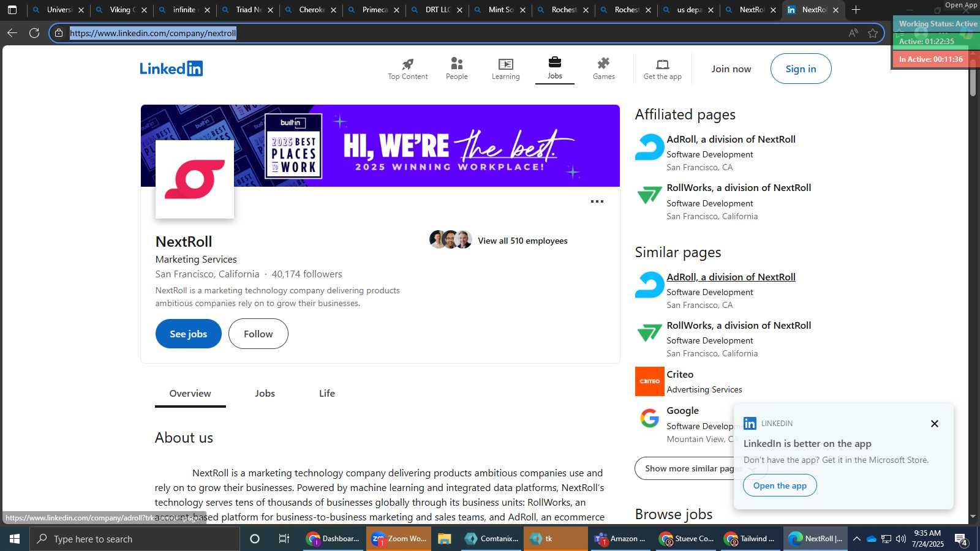This screenshot has width=980, height=551.
Task: Open the Amazon Teams taskbar item
Action: click(x=620, y=539)
